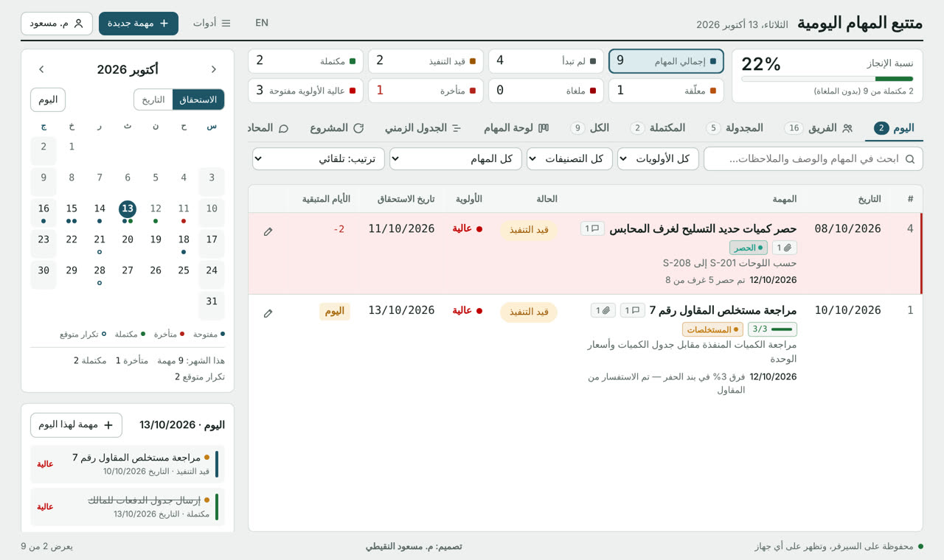This screenshot has width=944, height=560.
Task: Click the calendar's اليوم button
Action: click(48, 99)
